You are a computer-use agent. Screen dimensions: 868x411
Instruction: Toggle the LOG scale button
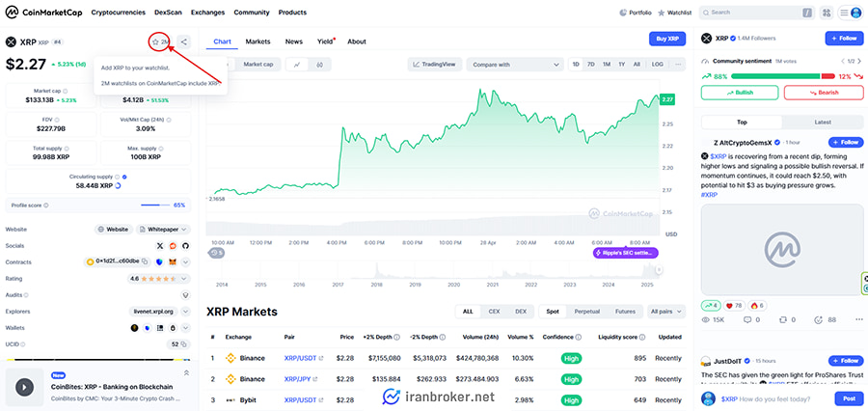657,65
